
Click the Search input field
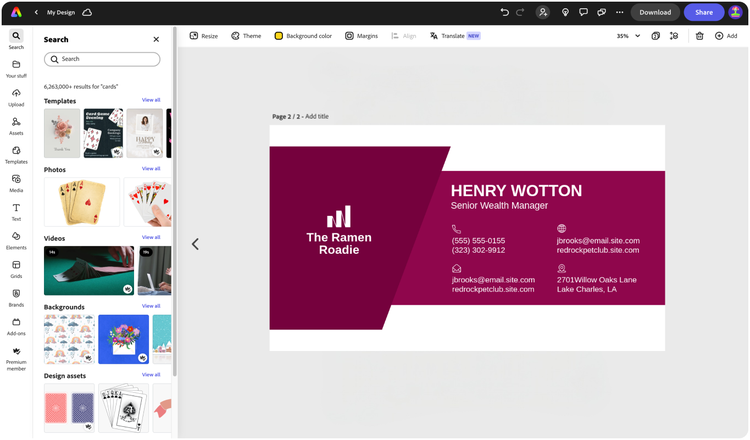tap(102, 59)
